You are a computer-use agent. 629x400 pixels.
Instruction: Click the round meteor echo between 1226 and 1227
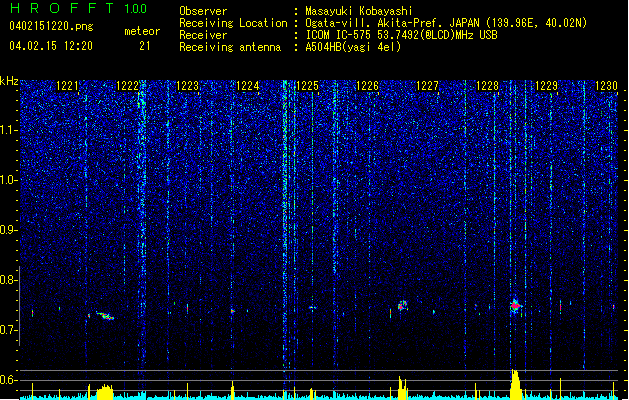coord(402,306)
